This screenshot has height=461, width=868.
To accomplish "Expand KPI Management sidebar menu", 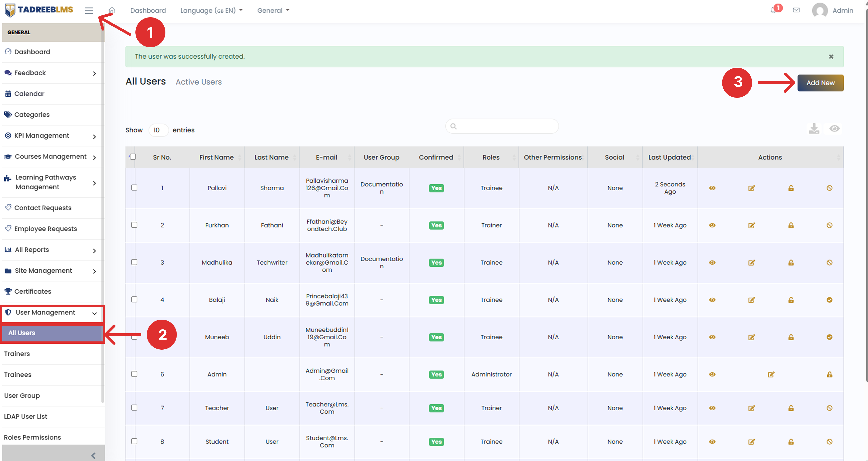I will (52, 135).
